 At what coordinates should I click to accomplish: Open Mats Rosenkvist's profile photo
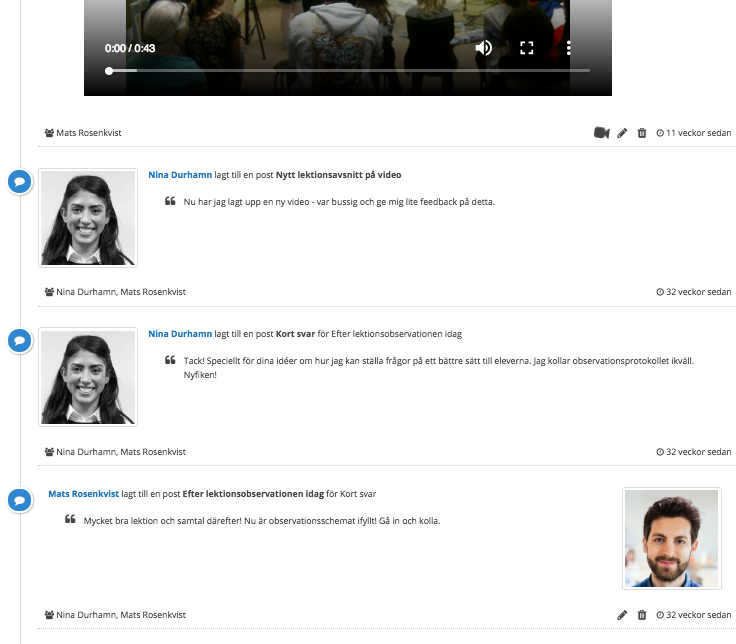tap(672, 538)
